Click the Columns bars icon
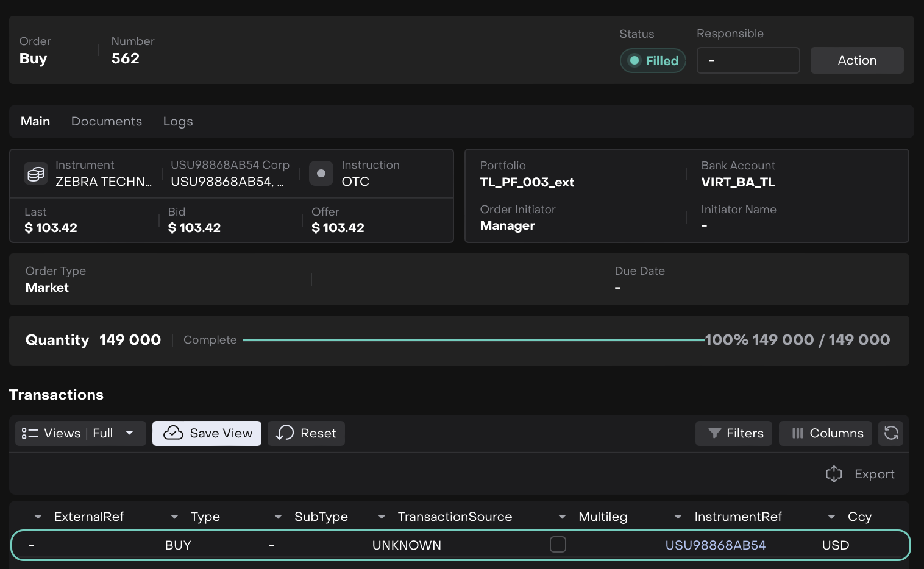 pyautogui.click(x=797, y=433)
